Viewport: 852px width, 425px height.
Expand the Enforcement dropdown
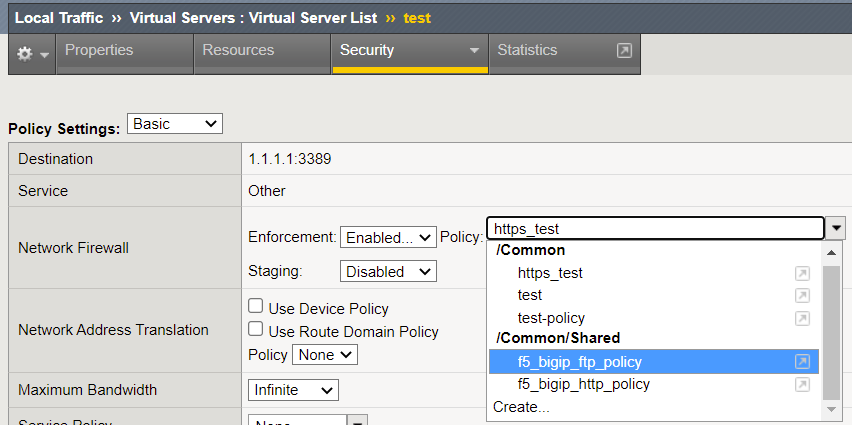pos(388,238)
